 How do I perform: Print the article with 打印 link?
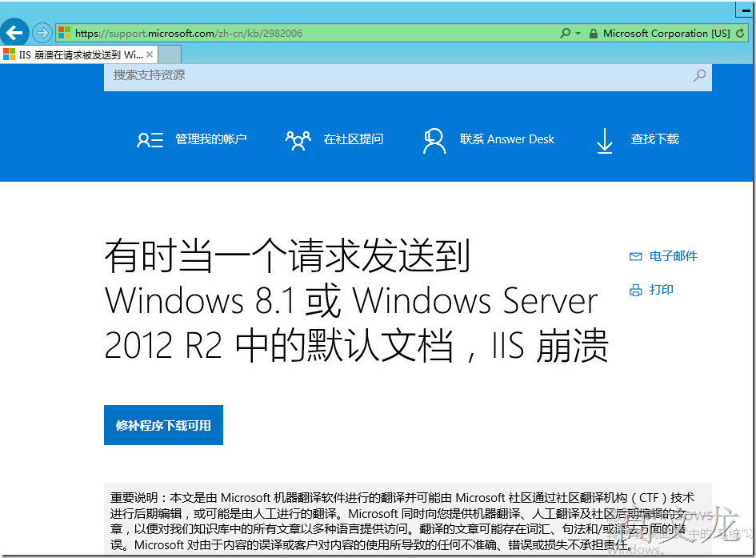(661, 290)
